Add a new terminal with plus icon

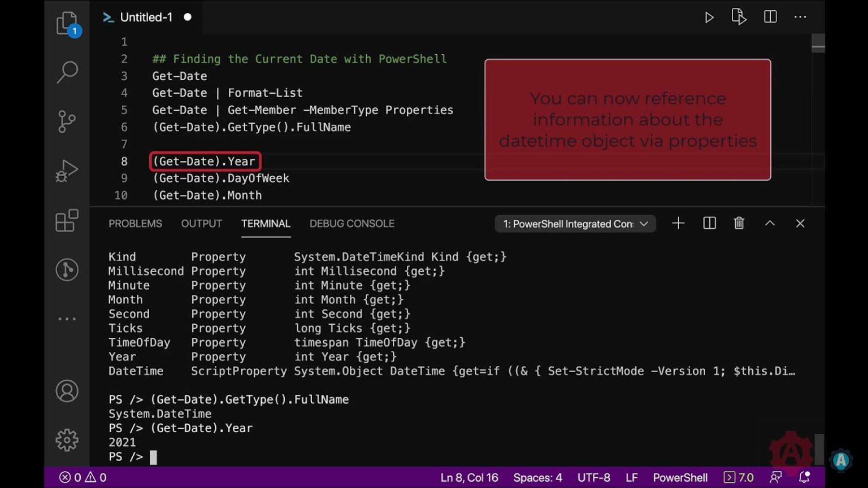click(x=678, y=224)
